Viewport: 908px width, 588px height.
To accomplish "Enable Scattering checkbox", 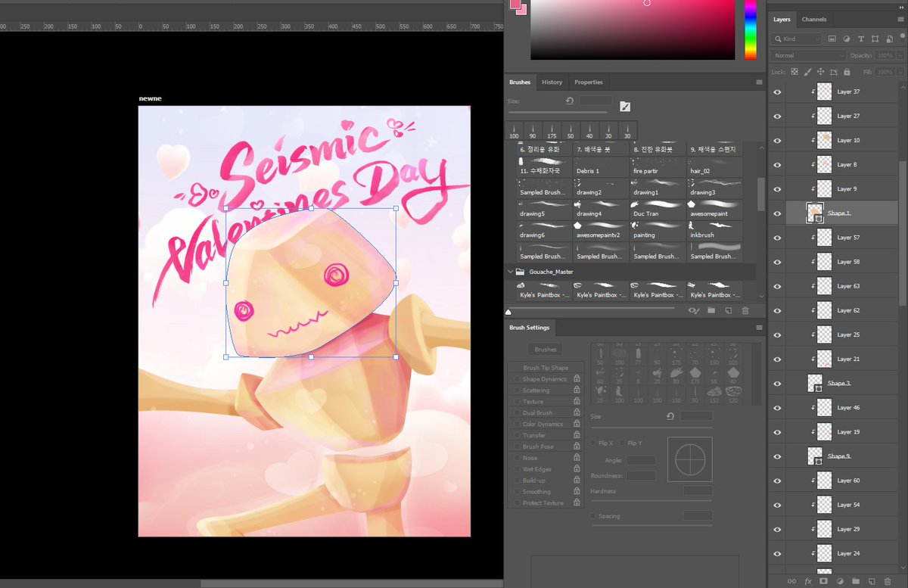I will 517,390.
